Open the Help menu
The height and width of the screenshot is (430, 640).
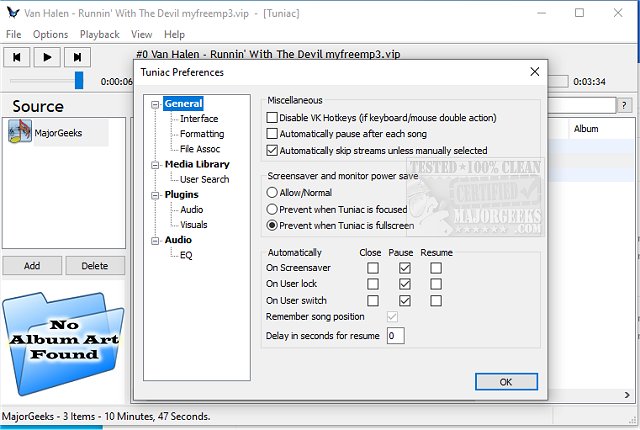pyautogui.click(x=174, y=34)
